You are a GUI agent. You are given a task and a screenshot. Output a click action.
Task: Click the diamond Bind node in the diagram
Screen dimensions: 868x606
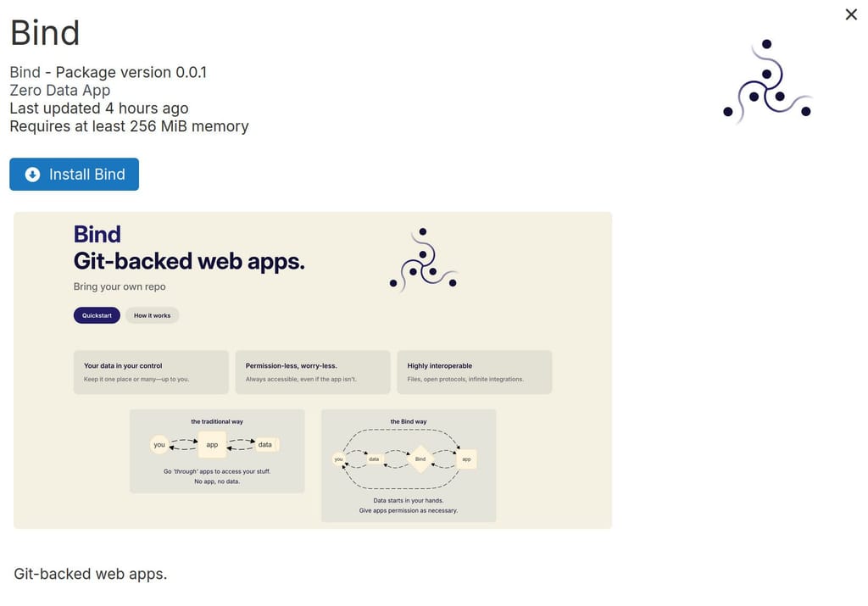pos(420,459)
